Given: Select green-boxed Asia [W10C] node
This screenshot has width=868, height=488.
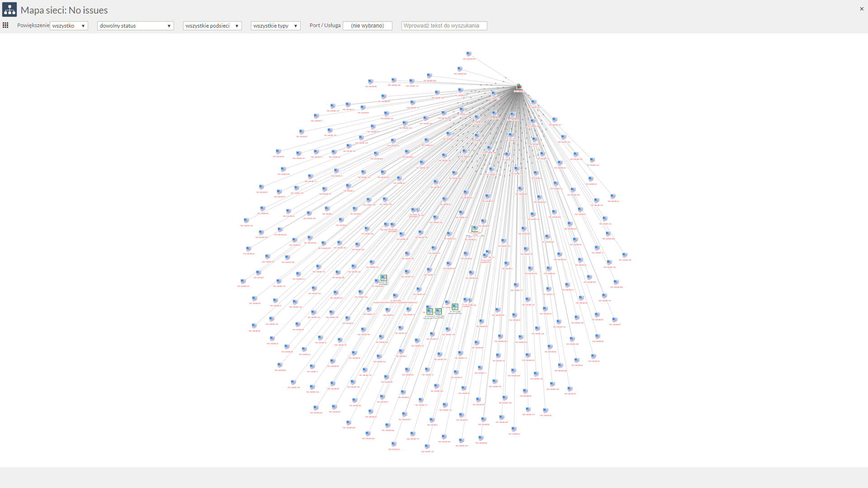Looking at the screenshot, I should click(439, 311).
